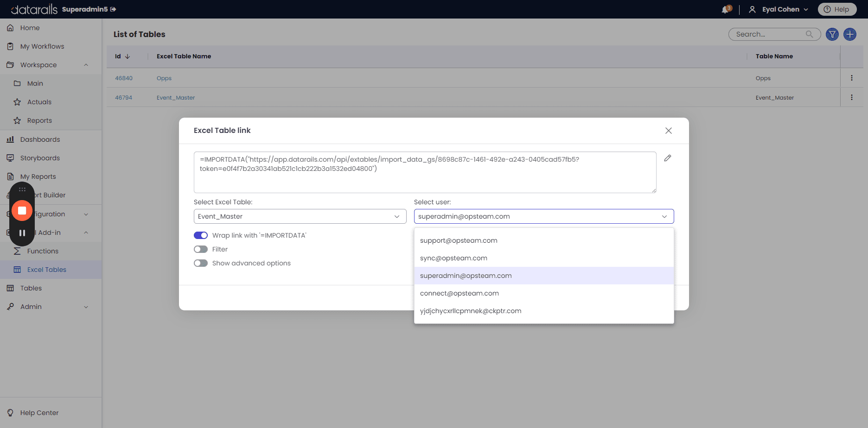Open Tables in sidebar
This screenshot has width=868, height=428.
click(51, 288)
